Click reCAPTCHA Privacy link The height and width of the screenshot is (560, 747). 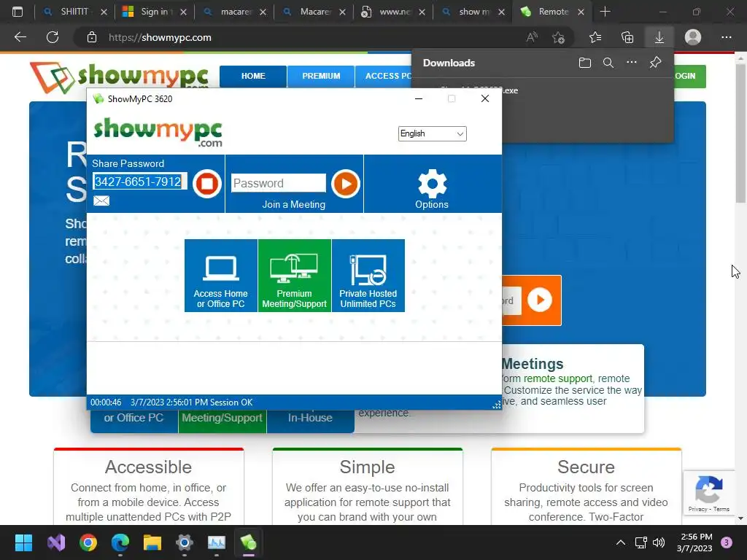(x=697, y=509)
